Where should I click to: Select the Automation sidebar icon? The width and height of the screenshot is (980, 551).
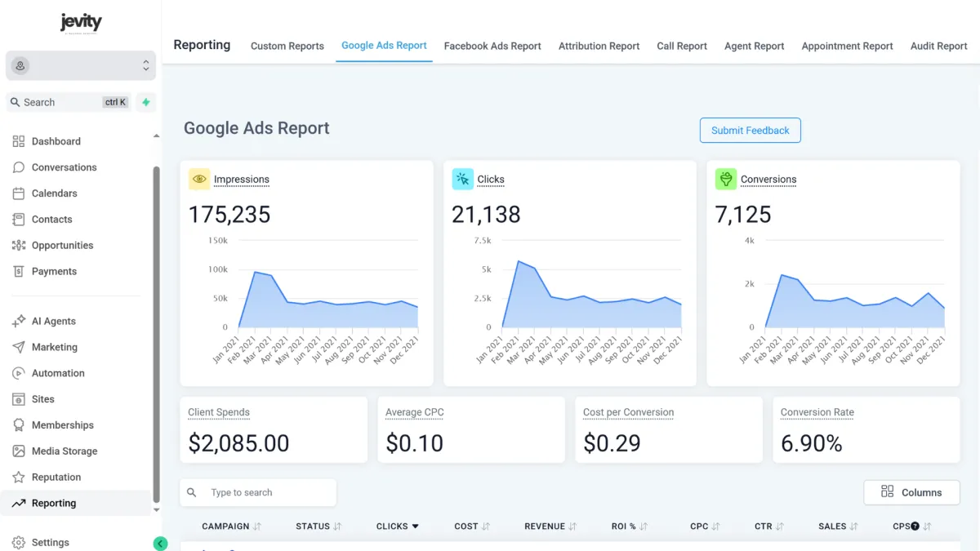[18, 373]
